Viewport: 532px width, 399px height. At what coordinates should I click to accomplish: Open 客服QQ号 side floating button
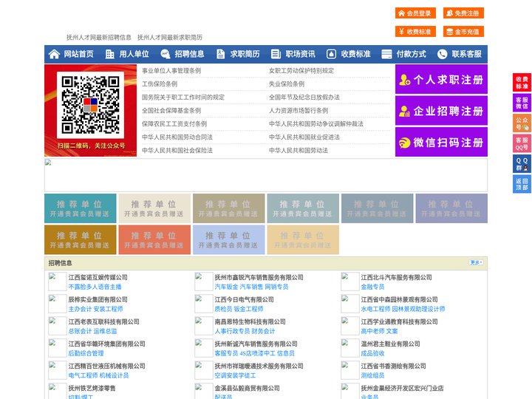[x=522, y=143]
